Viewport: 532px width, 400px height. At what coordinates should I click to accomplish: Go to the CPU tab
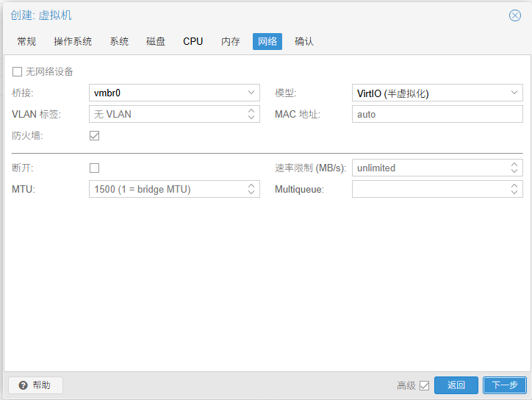193,41
